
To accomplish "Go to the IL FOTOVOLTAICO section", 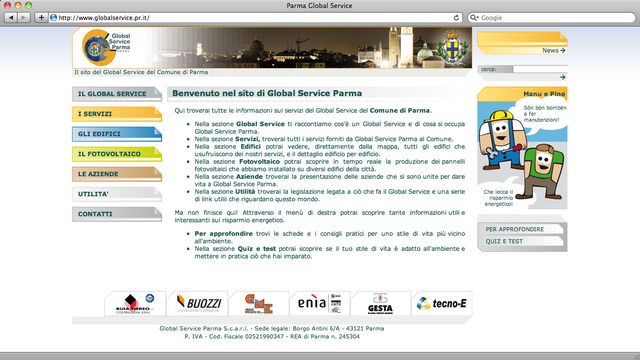I will pyautogui.click(x=117, y=154).
